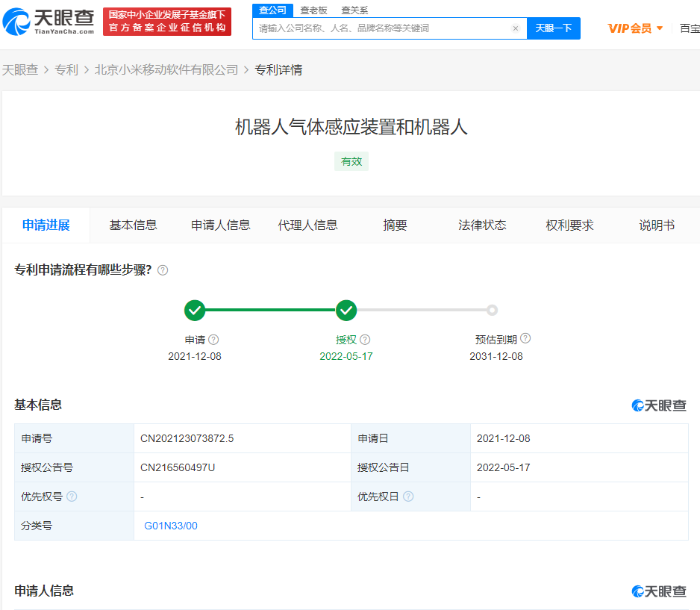Click the pending 预估到期 milestone circle
The image size is (700, 610).
(x=492, y=310)
